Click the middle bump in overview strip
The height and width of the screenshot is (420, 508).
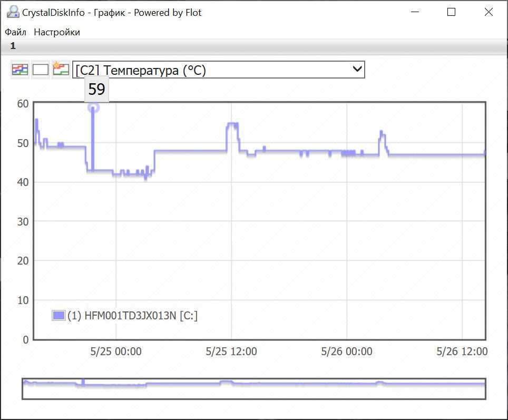(226, 382)
